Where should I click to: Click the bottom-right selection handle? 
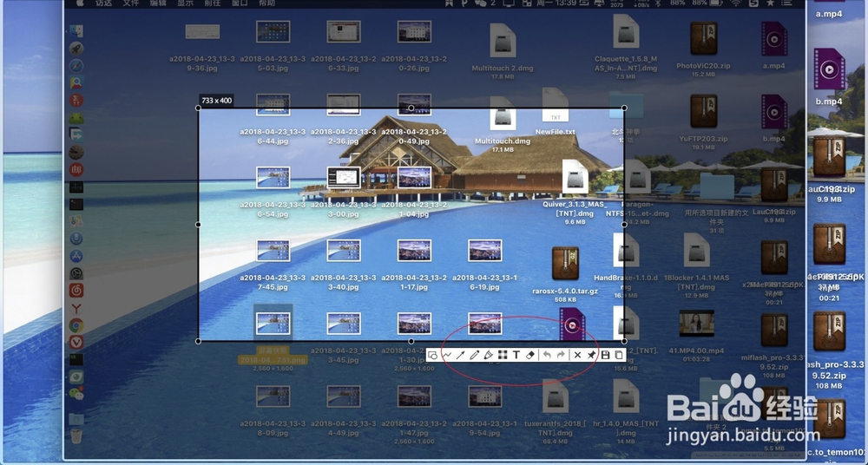[624, 341]
